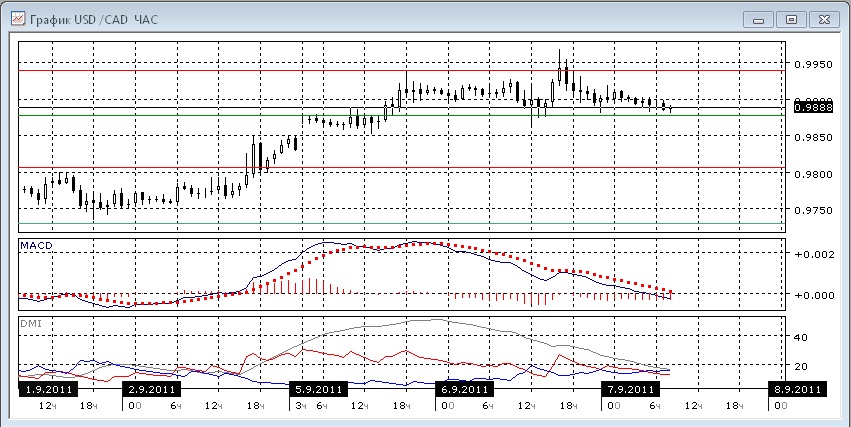Screen dimensions: 851x427
Task: Minimize the USD/CAD chart window
Action: pyautogui.click(x=759, y=20)
